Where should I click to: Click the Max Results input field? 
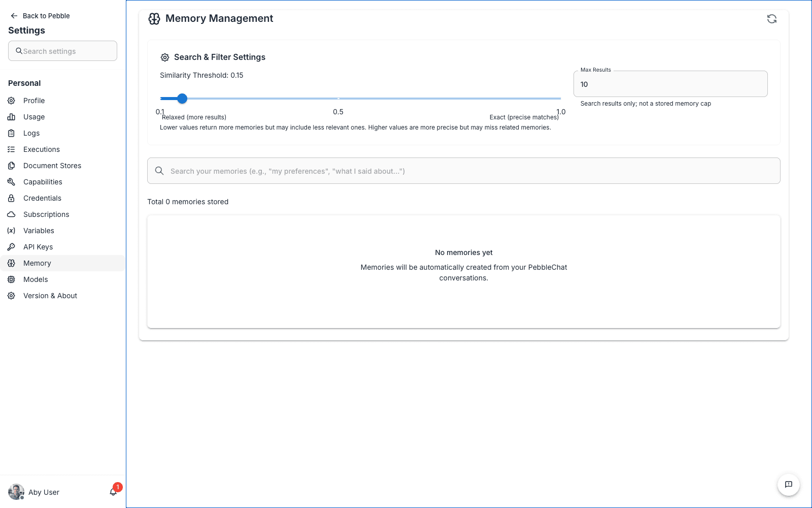(x=670, y=84)
